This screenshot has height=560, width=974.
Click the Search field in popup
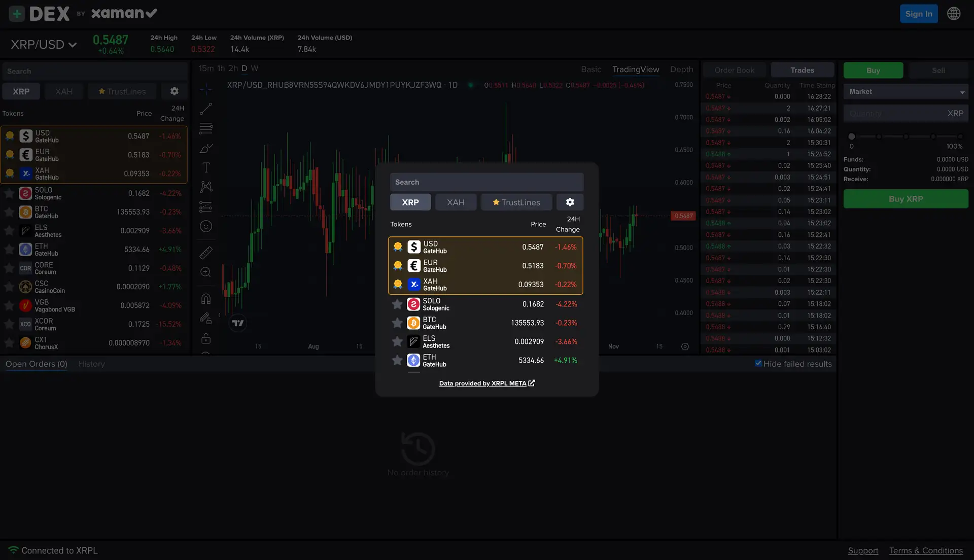point(486,182)
